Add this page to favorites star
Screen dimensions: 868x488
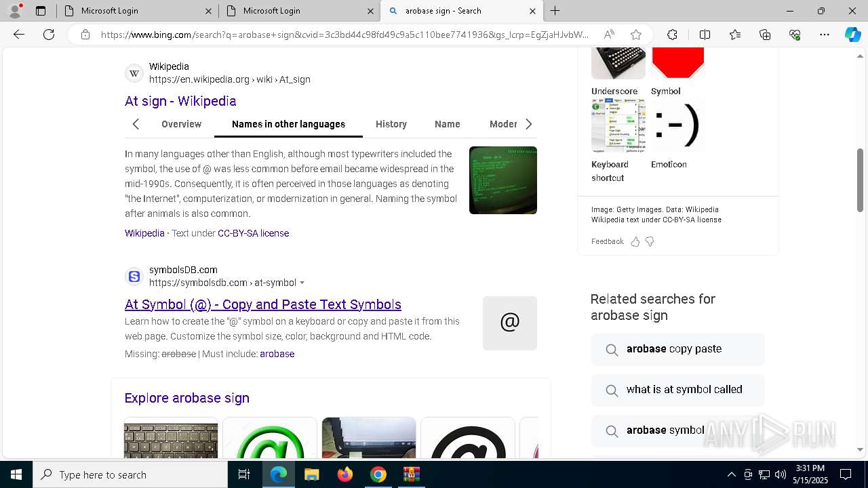[635, 35]
